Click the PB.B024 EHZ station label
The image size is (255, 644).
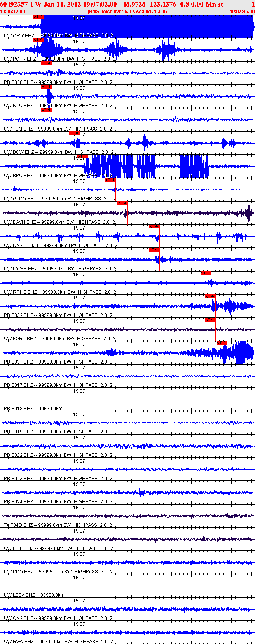pyautogui.click(x=18, y=502)
